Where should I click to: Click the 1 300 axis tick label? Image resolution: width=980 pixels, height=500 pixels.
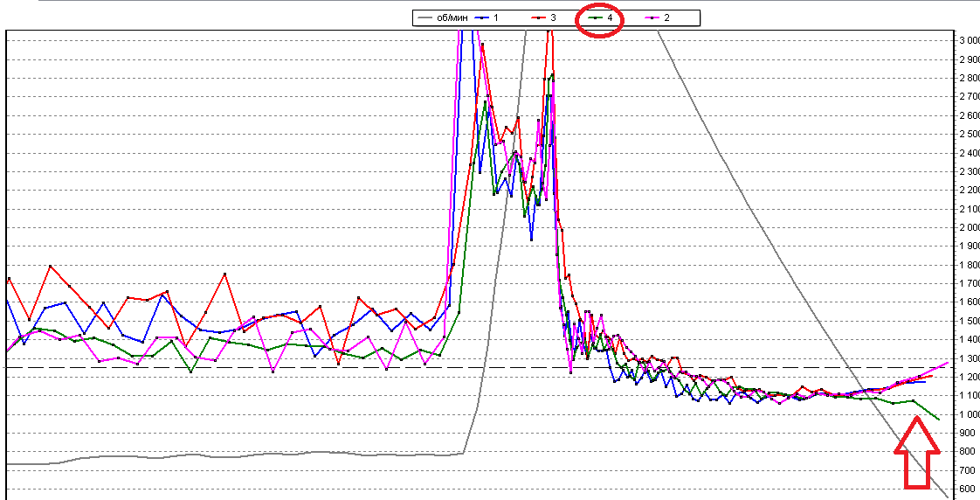[970, 358]
